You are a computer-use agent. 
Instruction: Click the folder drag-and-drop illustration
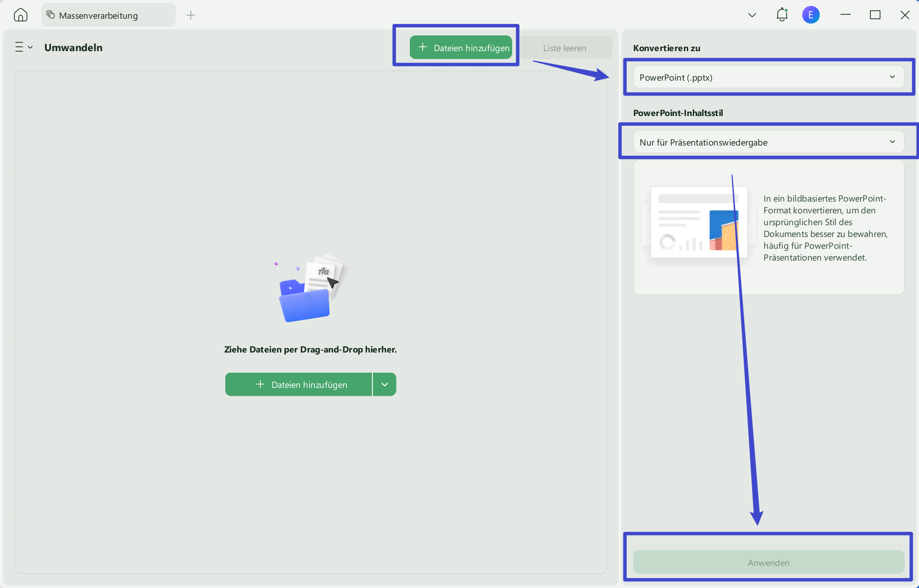click(312, 288)
